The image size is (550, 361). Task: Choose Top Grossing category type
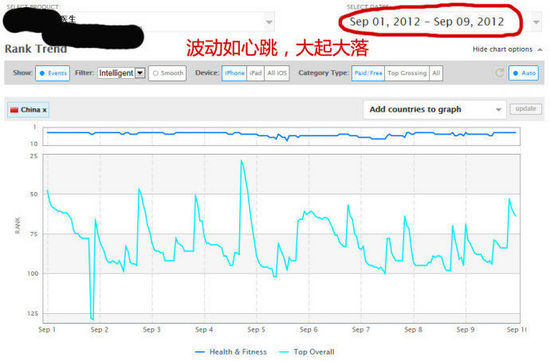(x=407, y=73)
